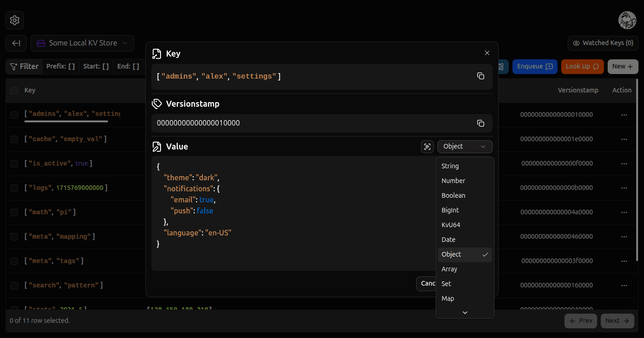Click the Start filter field

pos(96,67)
